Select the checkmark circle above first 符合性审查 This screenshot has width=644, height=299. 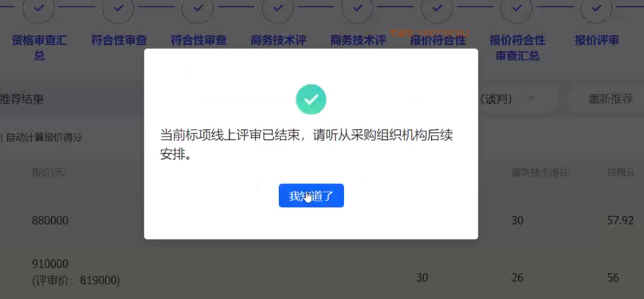tap(118, 8)
